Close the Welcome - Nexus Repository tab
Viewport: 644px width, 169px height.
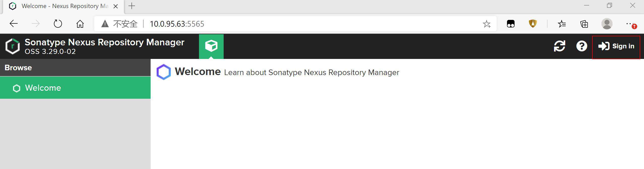116,6
